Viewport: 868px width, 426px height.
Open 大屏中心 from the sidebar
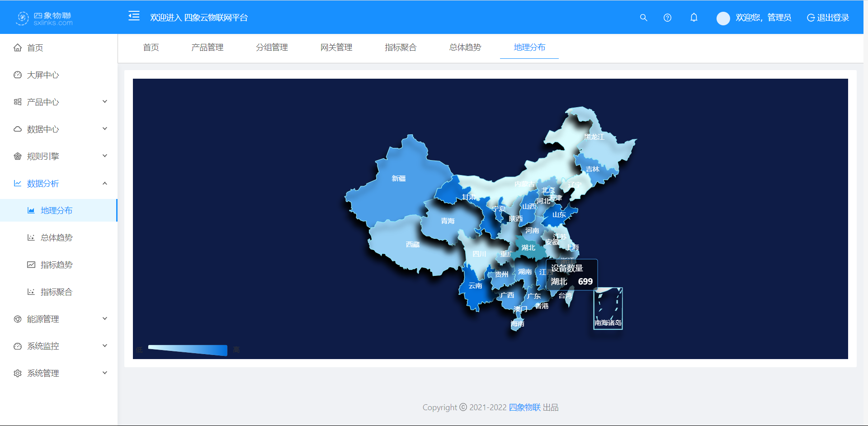43,75
